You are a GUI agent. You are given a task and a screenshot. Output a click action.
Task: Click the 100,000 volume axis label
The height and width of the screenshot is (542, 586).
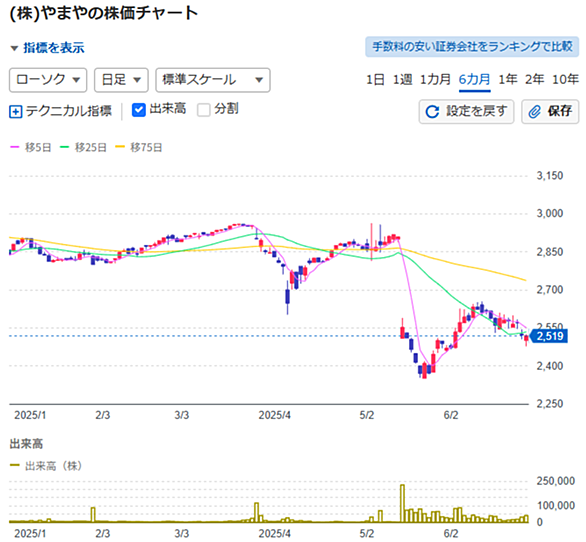click(555, 506)
